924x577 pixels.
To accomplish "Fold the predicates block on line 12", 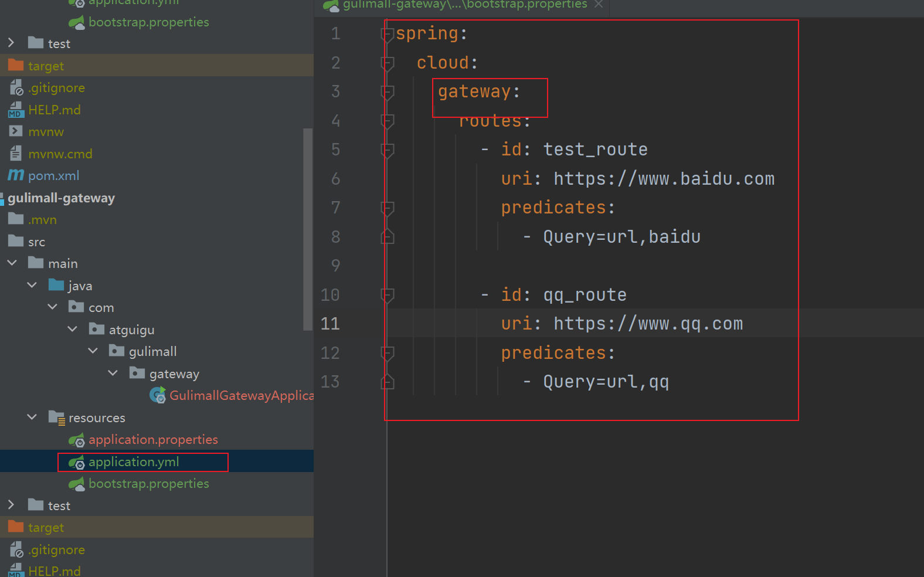I will tap(387, 354).
